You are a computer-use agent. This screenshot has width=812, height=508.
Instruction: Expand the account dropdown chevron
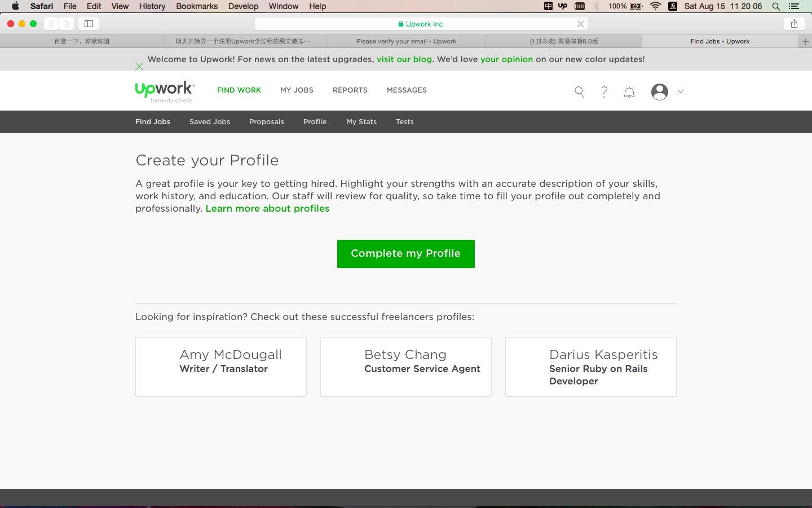(x=681, y=91)
